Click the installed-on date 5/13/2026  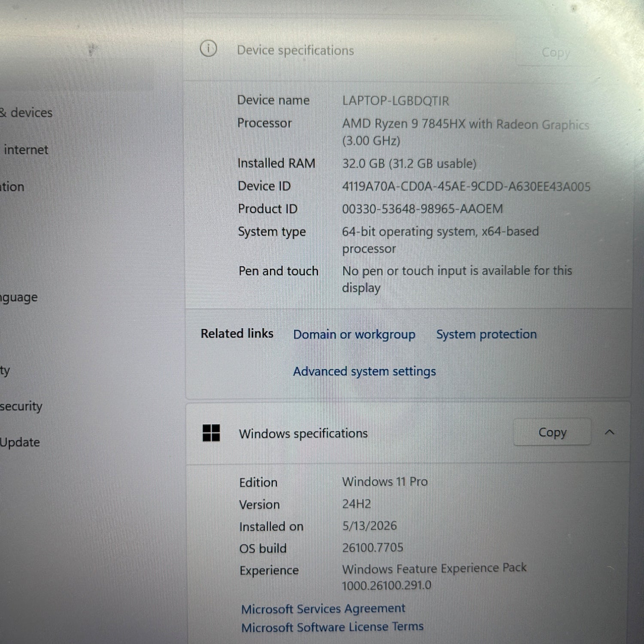pyautogui.click(x=369, y=526)
